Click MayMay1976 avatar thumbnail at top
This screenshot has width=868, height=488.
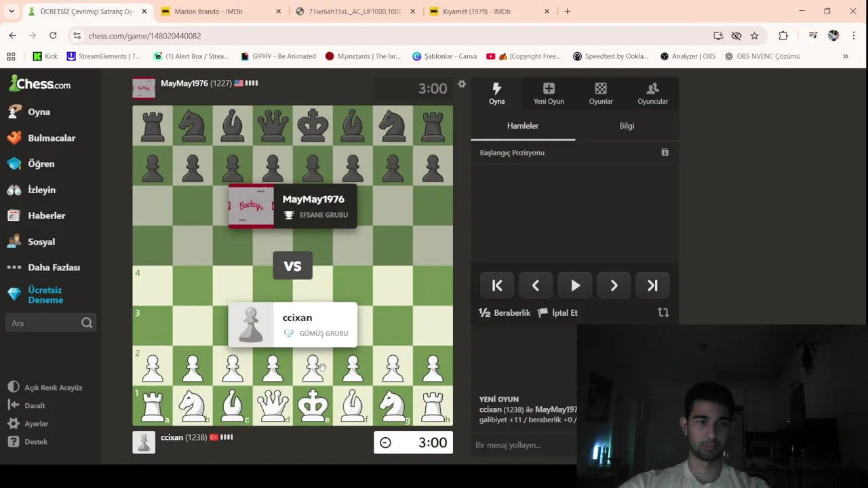click(144, 87)
